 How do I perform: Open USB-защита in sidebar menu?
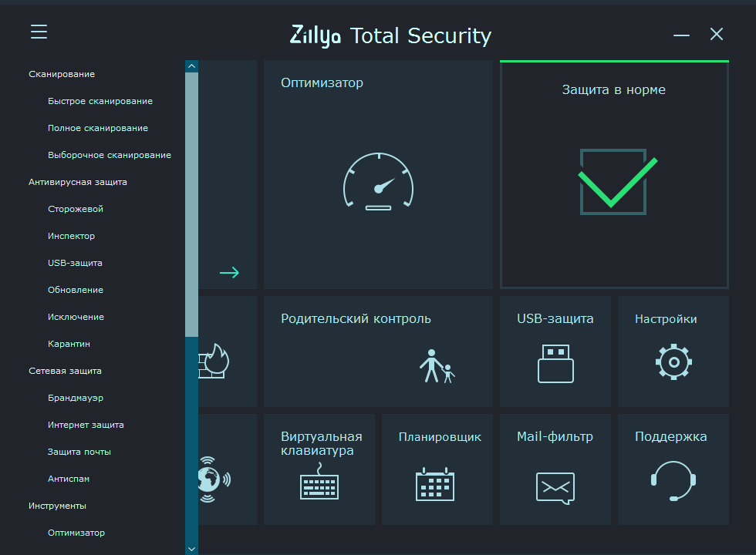coord(76,263)
